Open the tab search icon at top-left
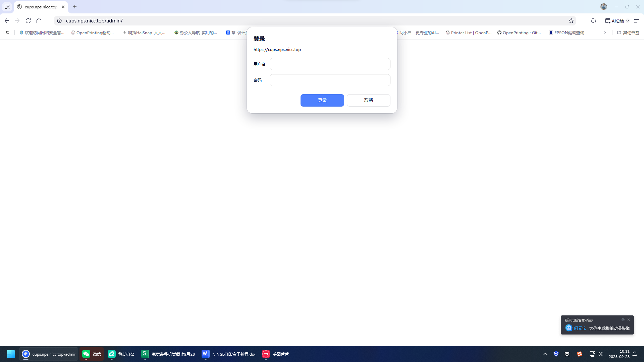 7,7
